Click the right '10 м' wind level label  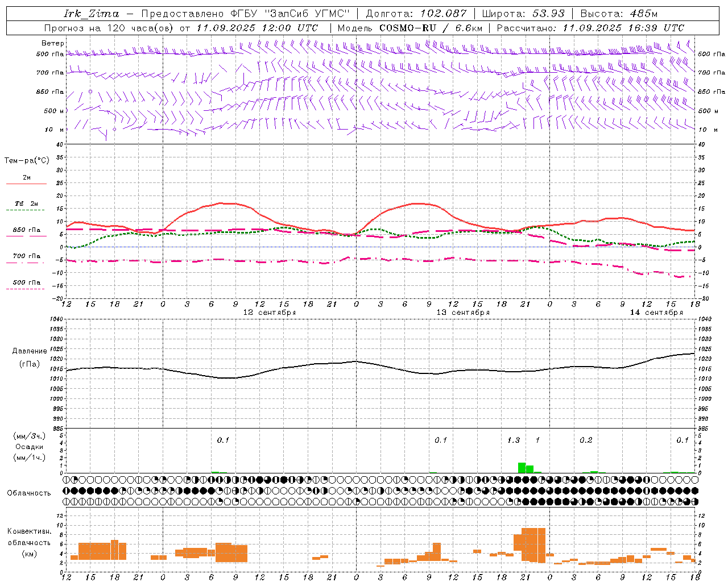[x=708, y=130]
